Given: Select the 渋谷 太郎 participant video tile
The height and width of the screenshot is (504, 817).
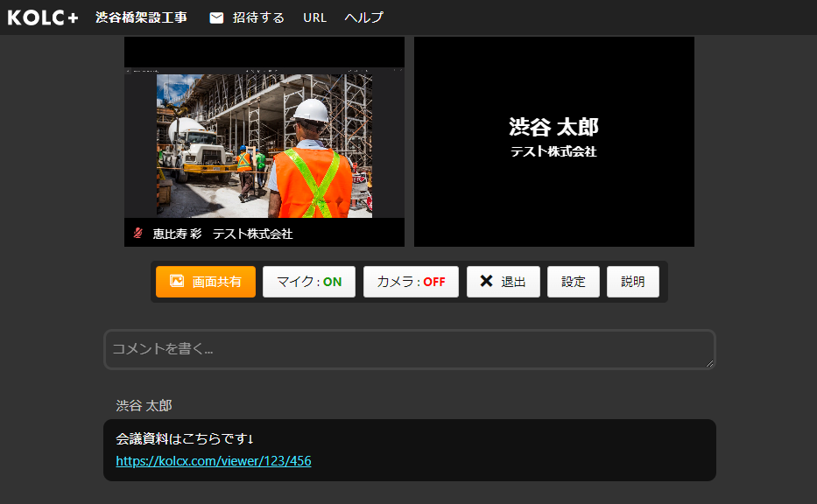Looking at the screenshot, I should (x=553, y=142).
